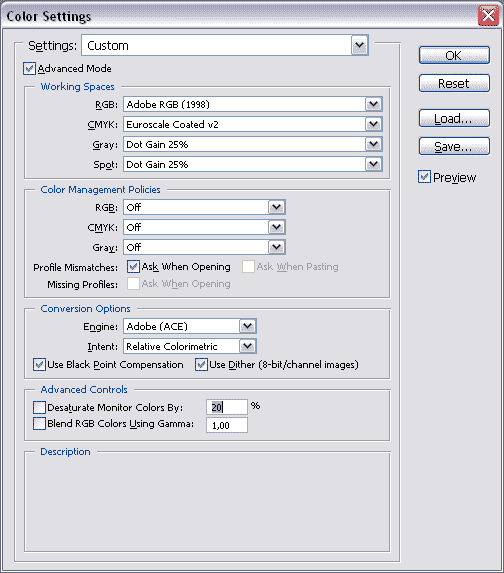Viewport: 504px width, 573px height.
Task: Open Working Spaces Gray dropdown
Action: point(253,145)
